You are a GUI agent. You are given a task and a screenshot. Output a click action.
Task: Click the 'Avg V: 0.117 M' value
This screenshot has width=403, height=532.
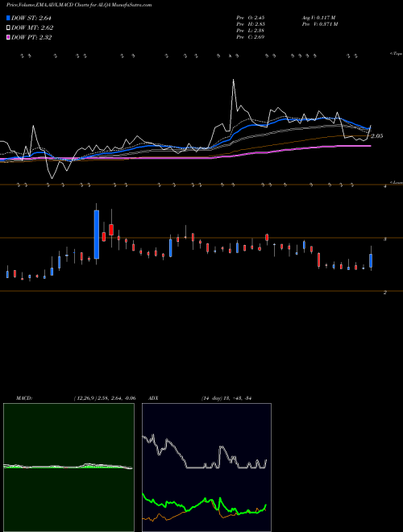pyautogui.click(x=319, y=17)
